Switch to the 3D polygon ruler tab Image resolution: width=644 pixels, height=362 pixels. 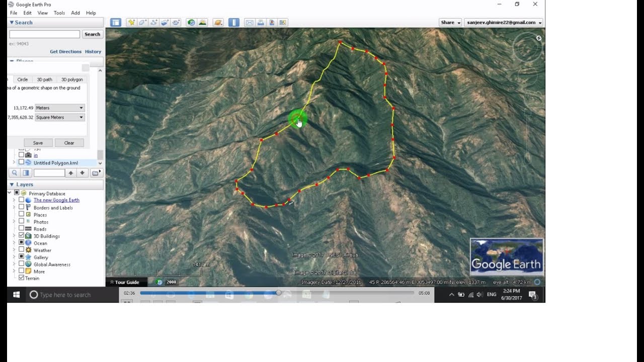tap(72, 79)
